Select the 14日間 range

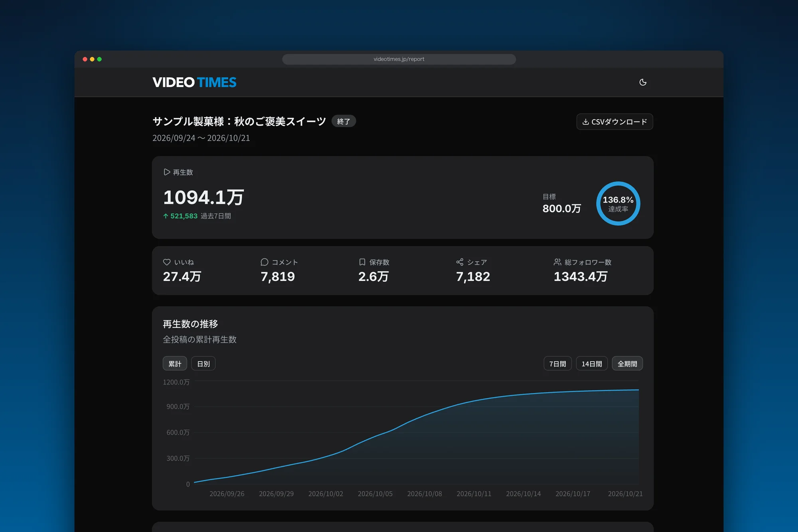[x=592, y=363]
